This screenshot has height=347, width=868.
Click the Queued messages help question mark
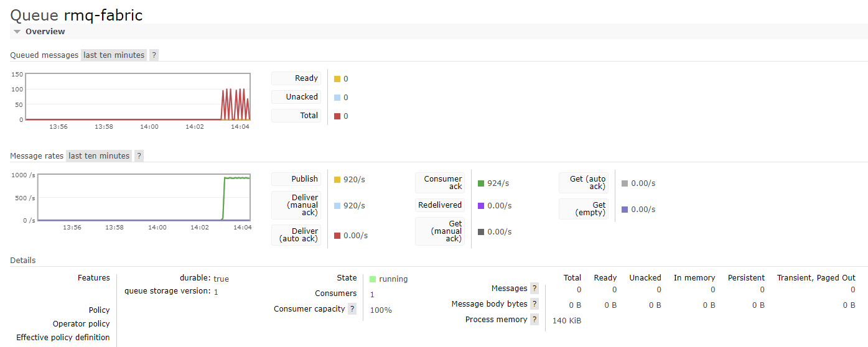154,55
